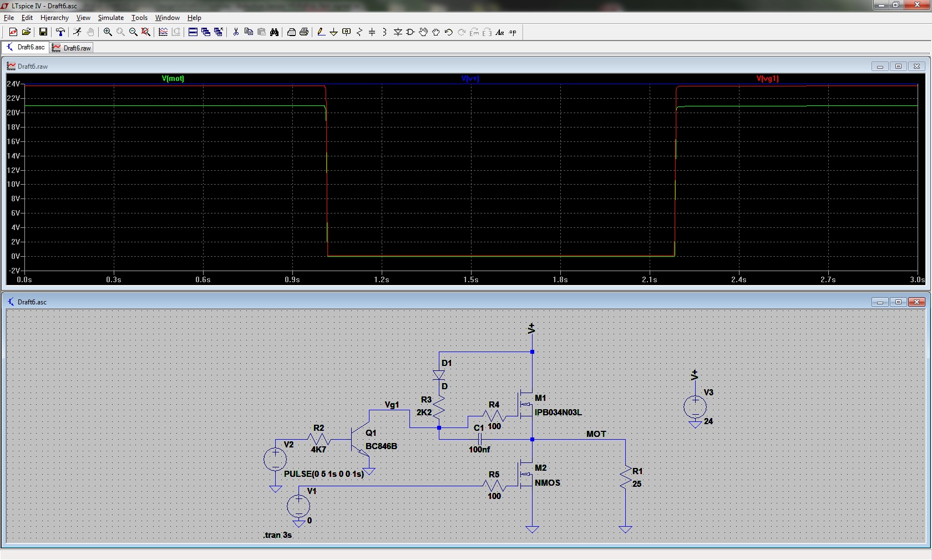Select the Ground symbol tool
Image resolution: width=932 pixels, height=560 pixels.
[333, 32]
